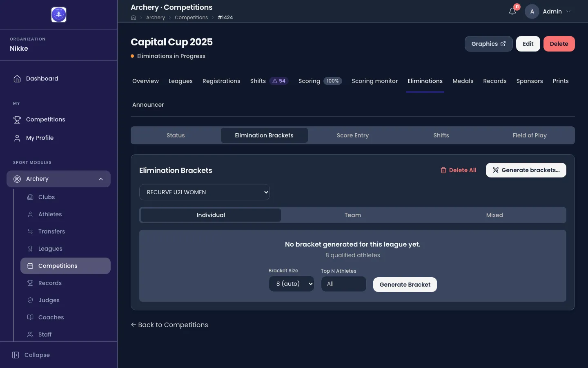Open the Bracket Size dropdown
Viewport: 588px width, 368px height.
pyautogui.click(x=292, y=284)
